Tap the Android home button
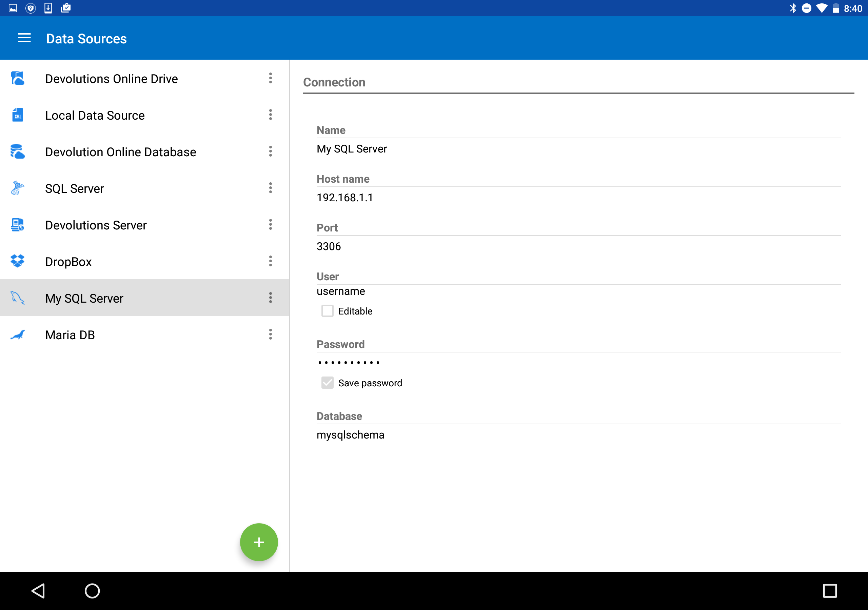Screen dimensions: 868x610 click(92, 591)
